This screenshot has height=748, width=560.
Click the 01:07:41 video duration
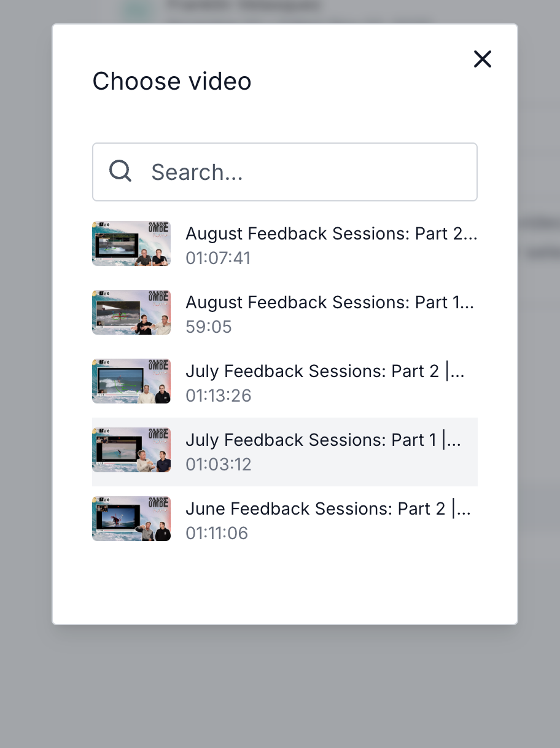coord(218,258)
